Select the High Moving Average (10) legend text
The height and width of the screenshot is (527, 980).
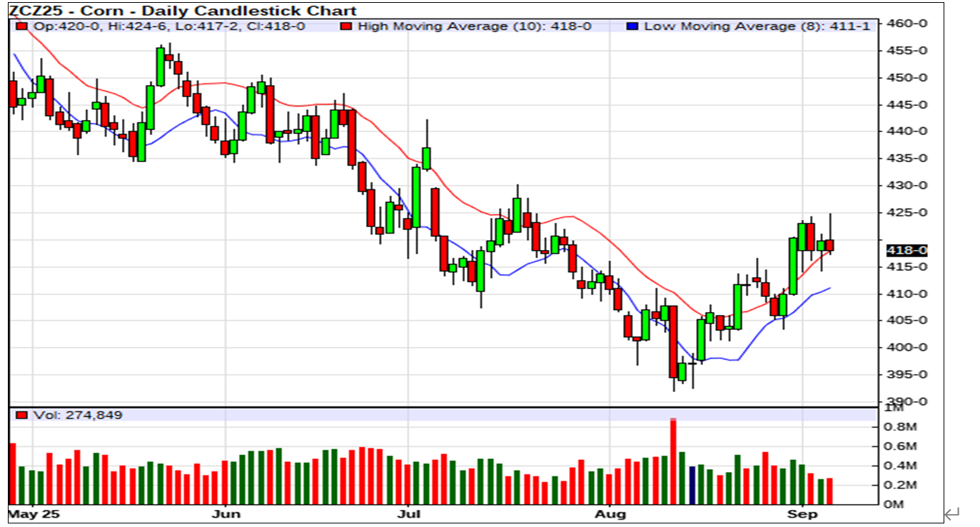474,26
